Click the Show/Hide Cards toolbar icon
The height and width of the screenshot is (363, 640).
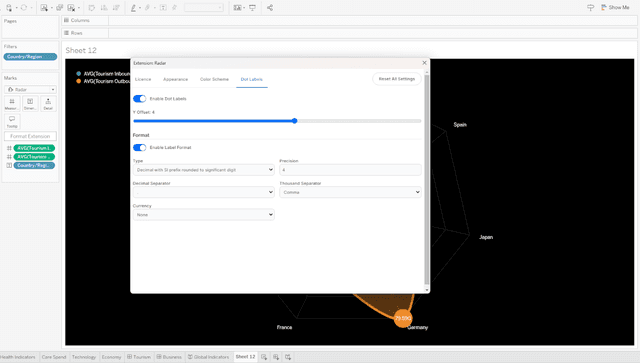(x=237, y=7)
